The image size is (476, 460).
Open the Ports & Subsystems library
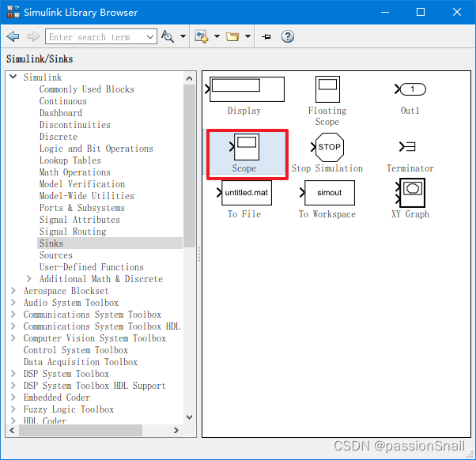point(82,208)
